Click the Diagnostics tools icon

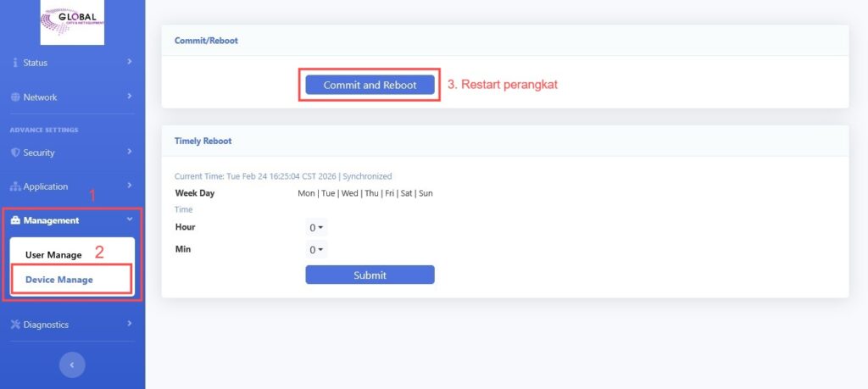click(x=15, y=325)
